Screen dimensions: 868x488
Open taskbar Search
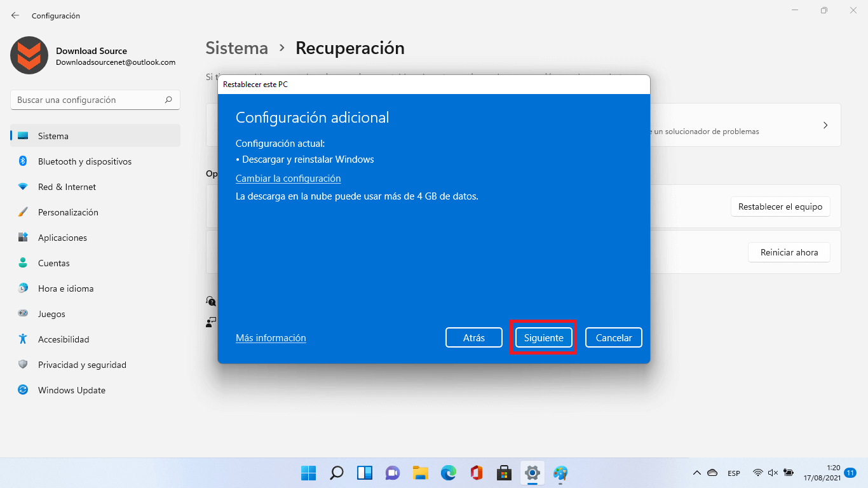(x=337, y=473)
